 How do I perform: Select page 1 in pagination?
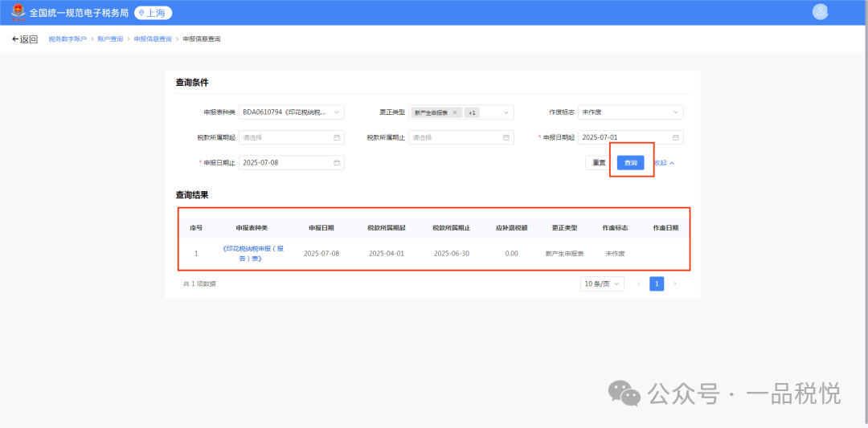point(657,283)
